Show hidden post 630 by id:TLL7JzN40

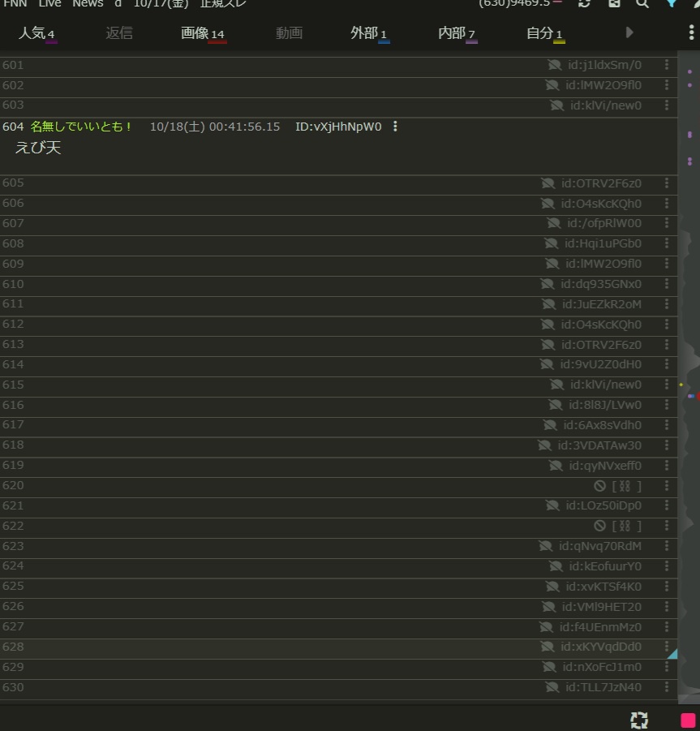coord(552,687)
